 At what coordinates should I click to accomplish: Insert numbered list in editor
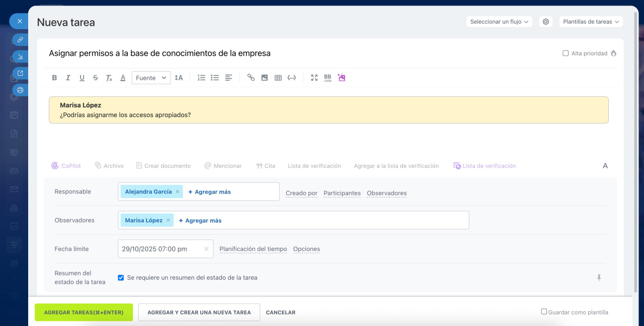click(201, 78)
